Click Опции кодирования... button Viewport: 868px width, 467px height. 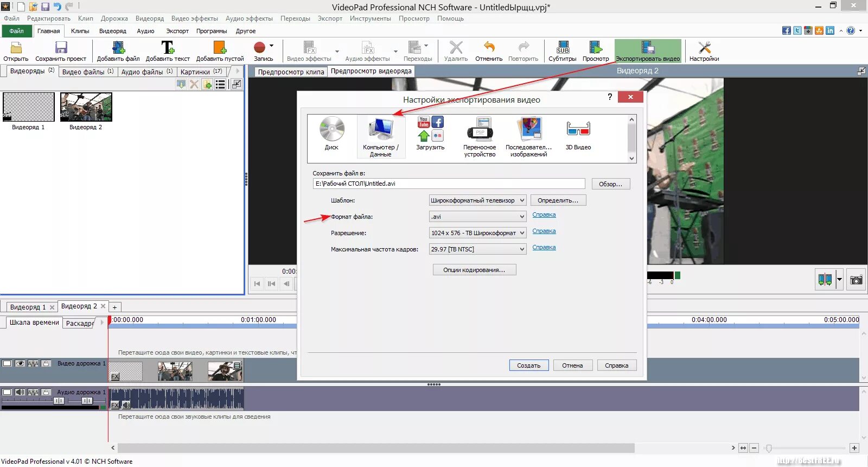pyautogui.click(x=474, y=270)
